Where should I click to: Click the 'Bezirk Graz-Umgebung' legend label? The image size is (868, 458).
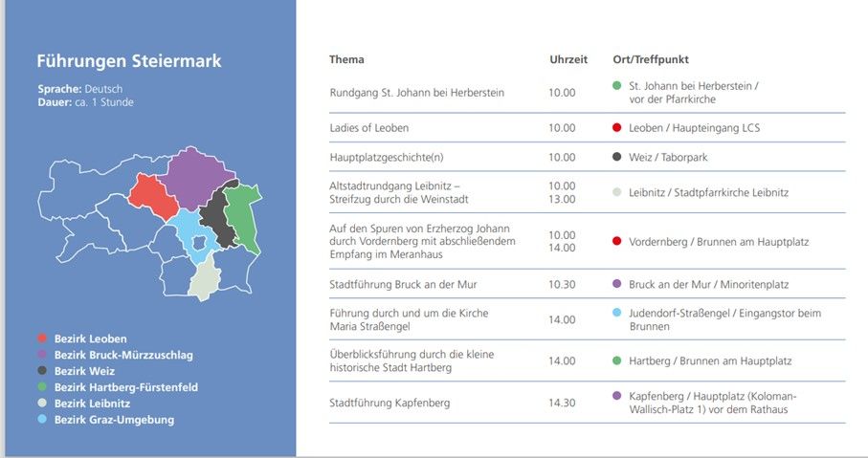(114, 420)
